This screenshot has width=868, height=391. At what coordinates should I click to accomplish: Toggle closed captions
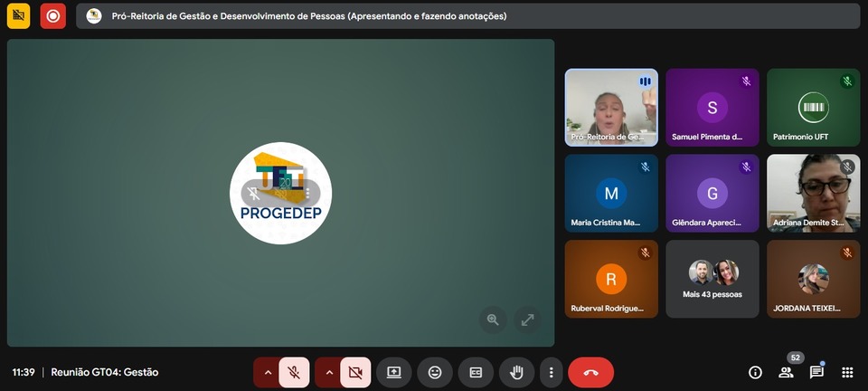click(476, 372)
